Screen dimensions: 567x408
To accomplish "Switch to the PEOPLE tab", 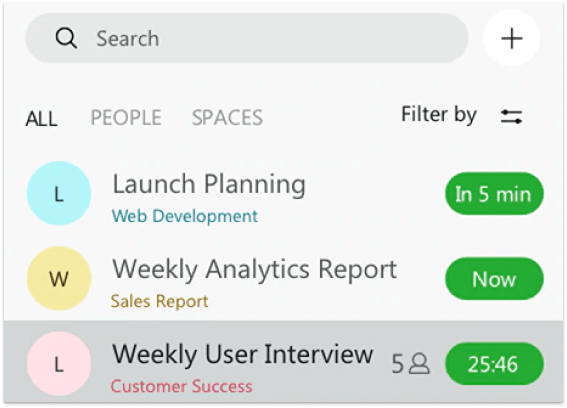I will [126, 118].
